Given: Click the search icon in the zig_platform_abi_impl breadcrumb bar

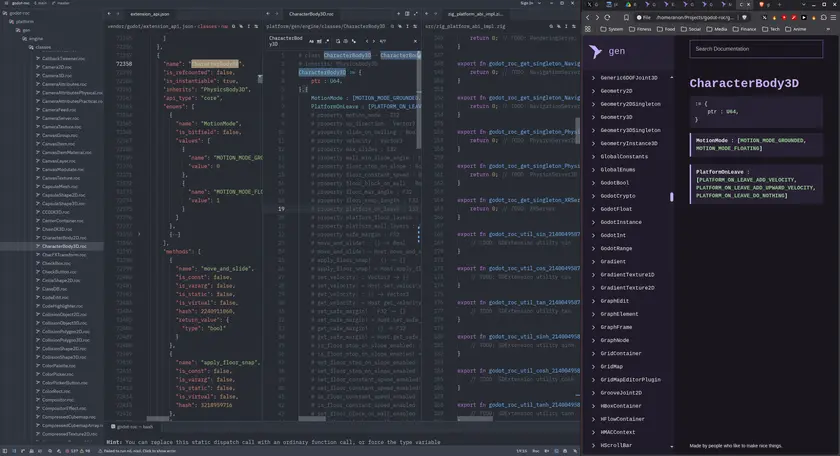Looking at the screenshot, I should pyautogui.click(x=551, y=26).
